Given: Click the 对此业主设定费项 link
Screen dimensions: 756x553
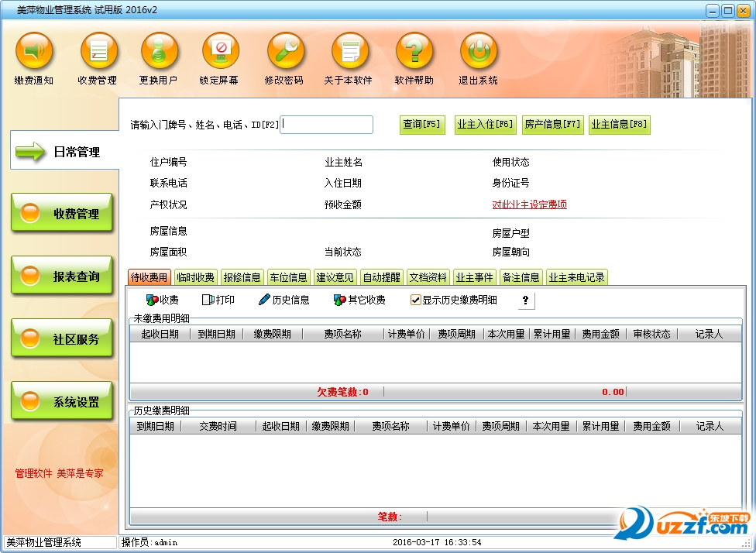Looking at the screenshot, I should tap(529, 204).
